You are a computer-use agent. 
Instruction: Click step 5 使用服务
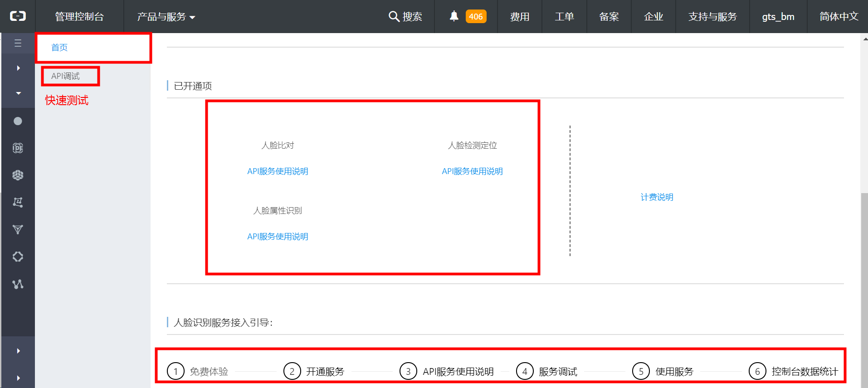point(663,371)
